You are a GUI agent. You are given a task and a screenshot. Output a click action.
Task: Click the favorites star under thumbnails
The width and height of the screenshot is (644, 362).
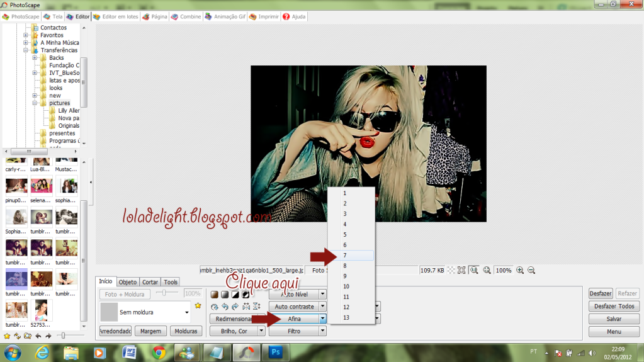tap(7, 336)
